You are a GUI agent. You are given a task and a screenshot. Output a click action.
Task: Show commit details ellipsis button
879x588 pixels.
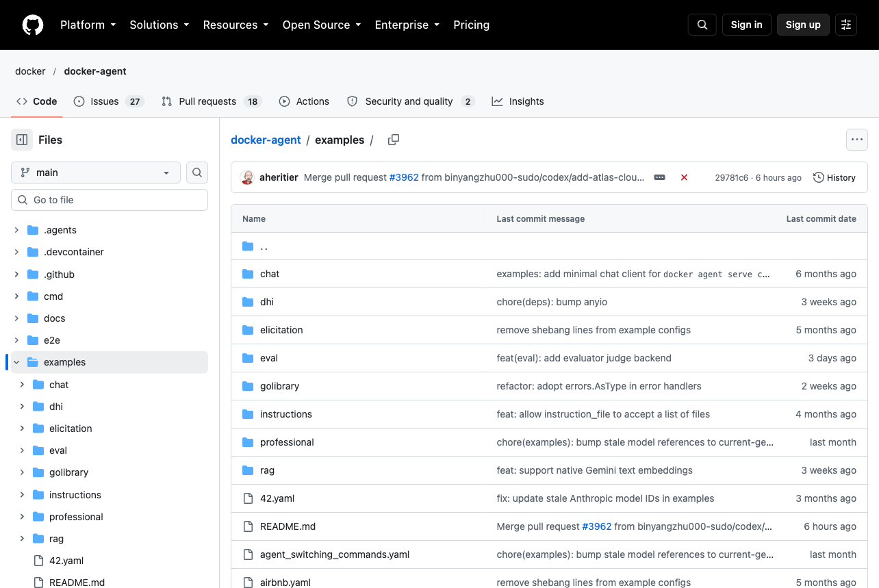pos(659,177)
